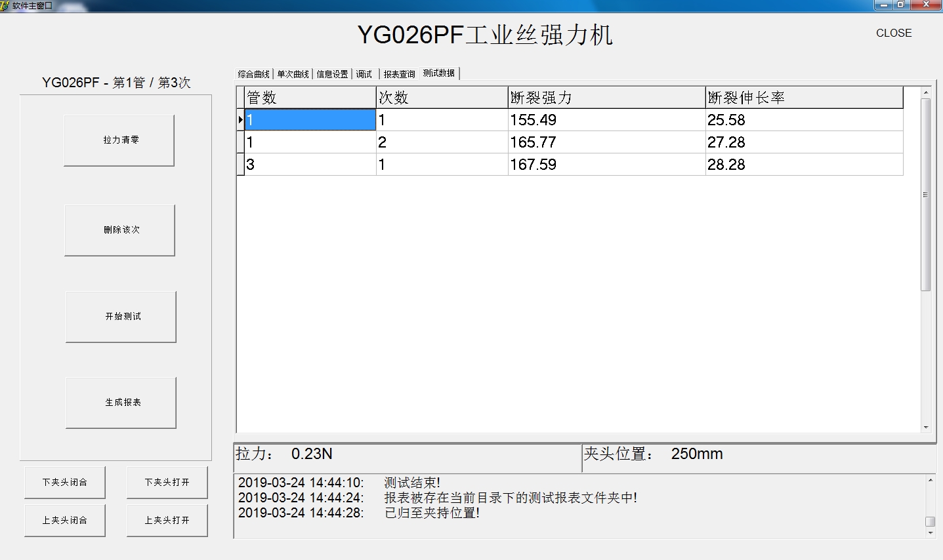This screenshot has height=560, width=943.
Task: Click the 拉力清零 button
Action: [x=119, y=140]
